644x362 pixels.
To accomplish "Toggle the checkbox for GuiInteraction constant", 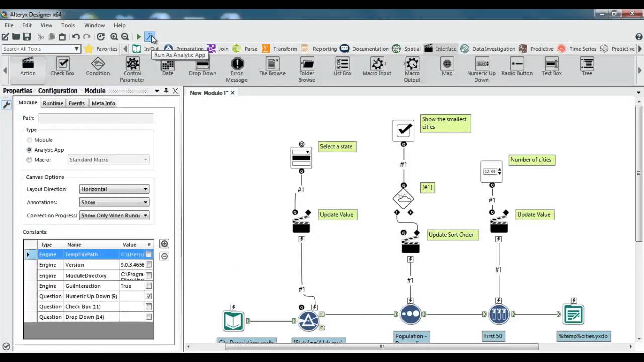I will click(x=149, y=286).
